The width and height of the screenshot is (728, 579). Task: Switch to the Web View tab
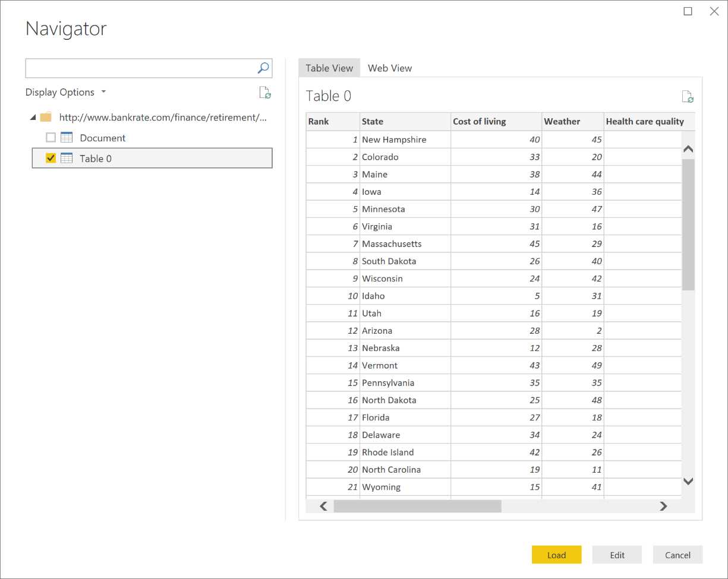point(390,68)
